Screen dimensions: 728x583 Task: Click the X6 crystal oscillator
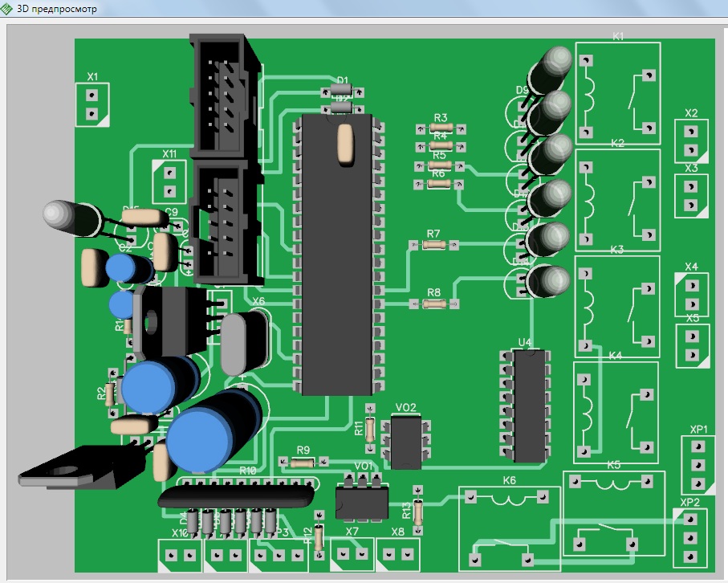tap(241, 343)
